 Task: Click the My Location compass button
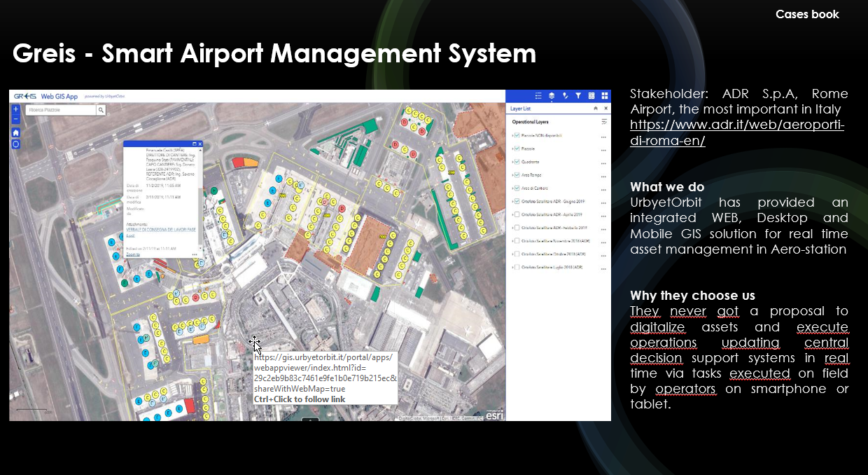click(x=16, y=144)
